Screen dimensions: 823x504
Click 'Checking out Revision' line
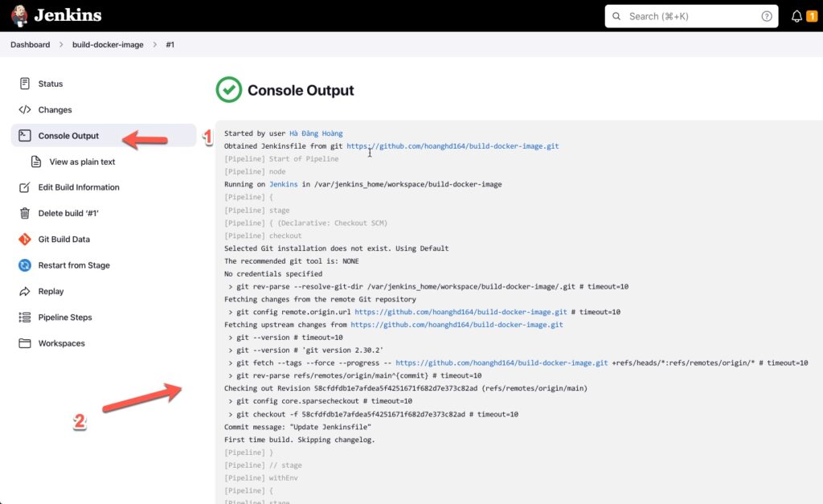406,388
